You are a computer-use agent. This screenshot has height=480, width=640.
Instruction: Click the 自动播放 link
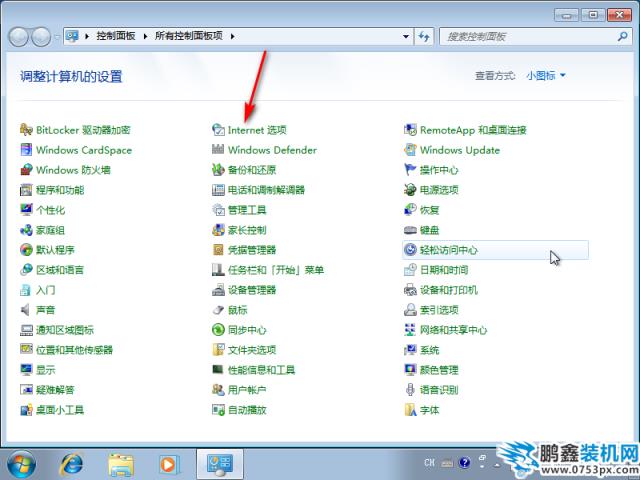click(247, 410)
